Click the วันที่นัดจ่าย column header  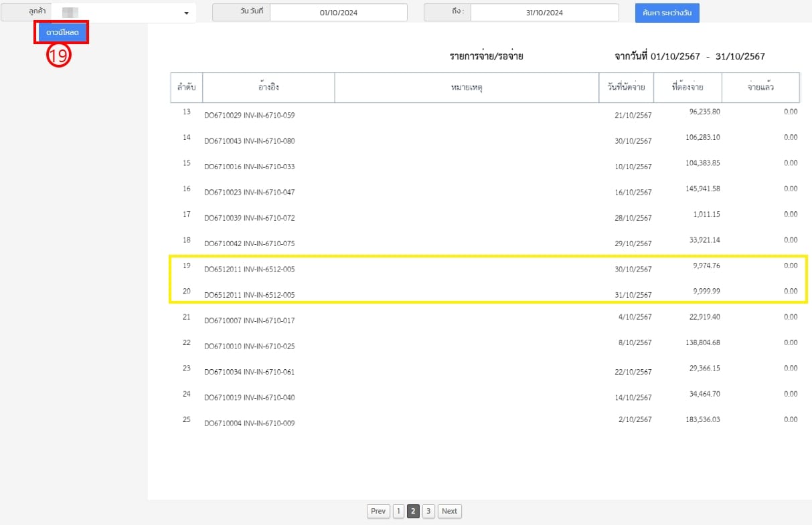626,88
